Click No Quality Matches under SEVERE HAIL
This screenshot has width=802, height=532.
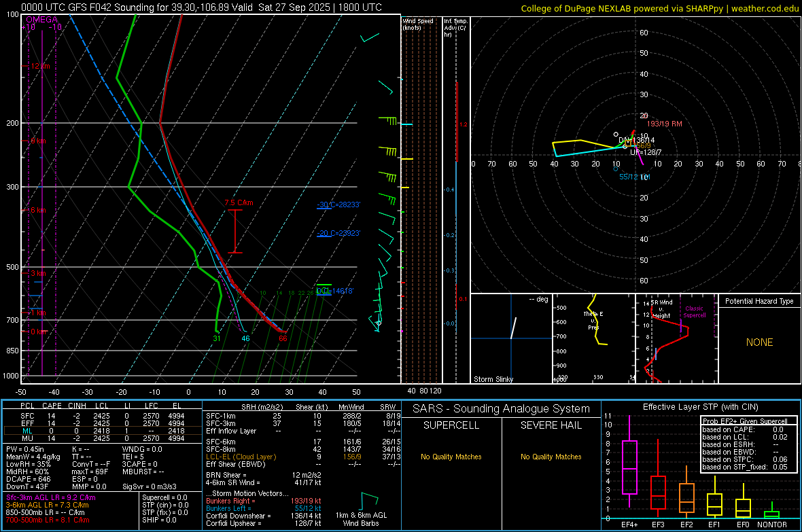pyautogui.click(x=551, y=457)
